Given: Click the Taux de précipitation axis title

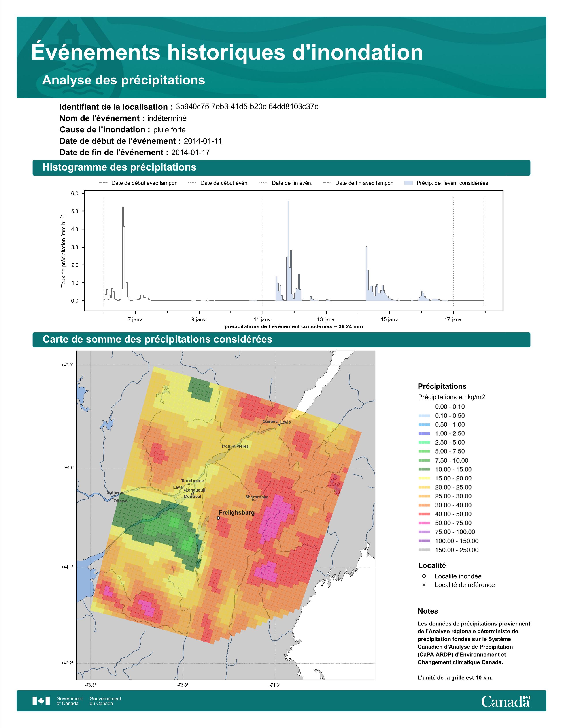Looking at the screenshot, I should coord(63,251).
